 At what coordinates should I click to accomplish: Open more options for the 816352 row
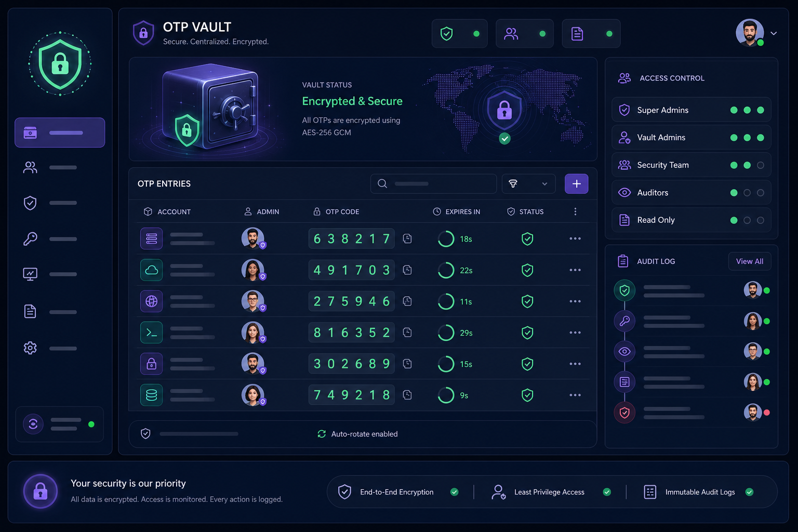[575, 332]
